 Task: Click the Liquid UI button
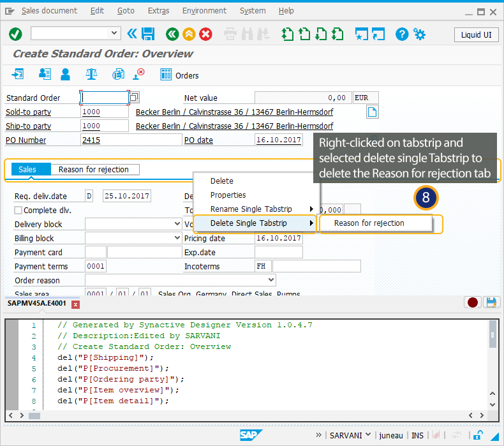tap(476, 34)
